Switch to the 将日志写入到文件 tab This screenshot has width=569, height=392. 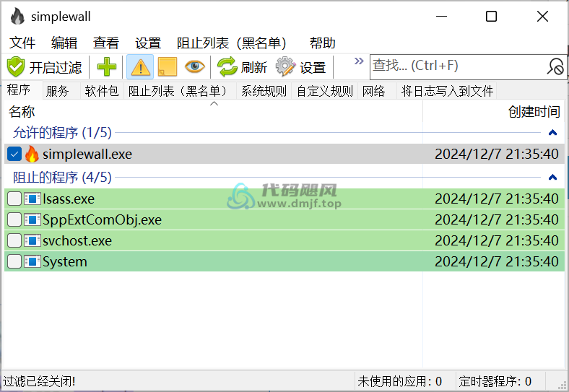click(x=447, y=91)
